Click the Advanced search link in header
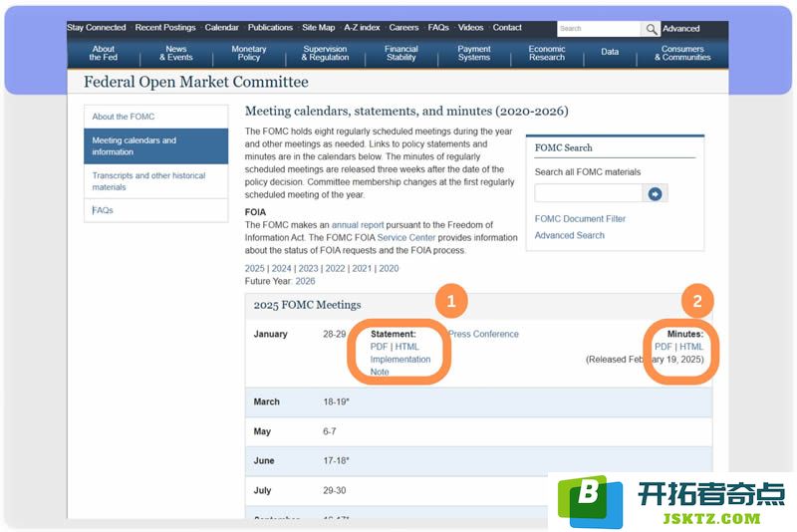The image size is (797, 532). tap(680, 29)
